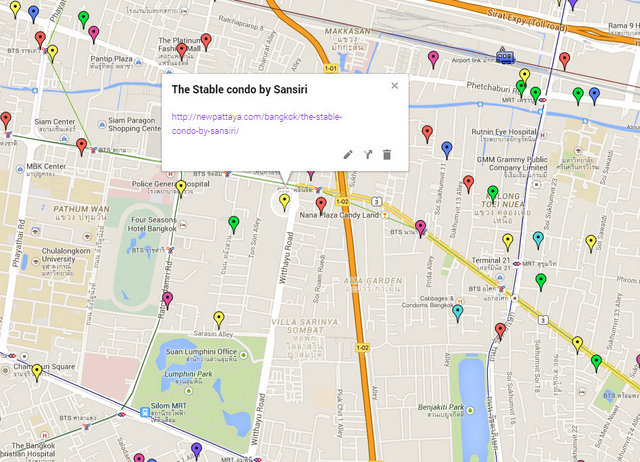This screenshot has width=640, height=462.
Task: Click the magenta pin at BTS Nana
Action: [420, 229]
